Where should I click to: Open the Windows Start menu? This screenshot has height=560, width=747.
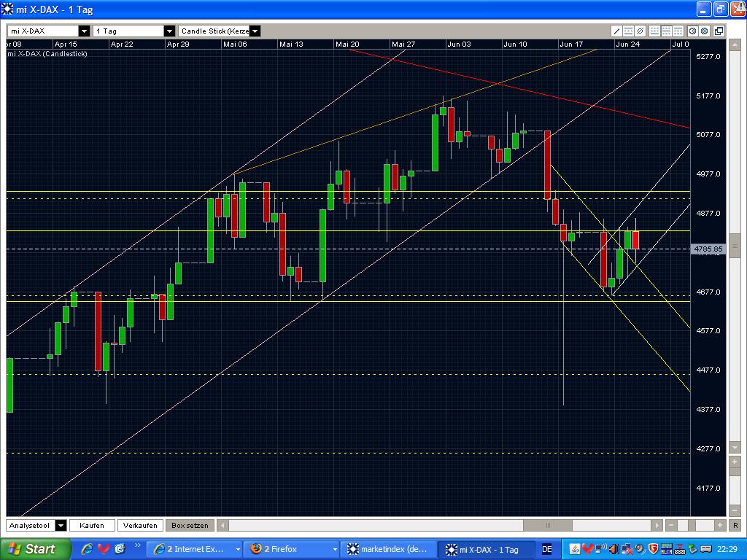pos(35,549)
